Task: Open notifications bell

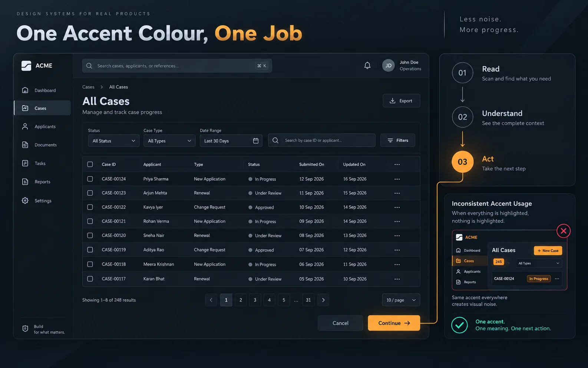Action: (x=367, y=66)
